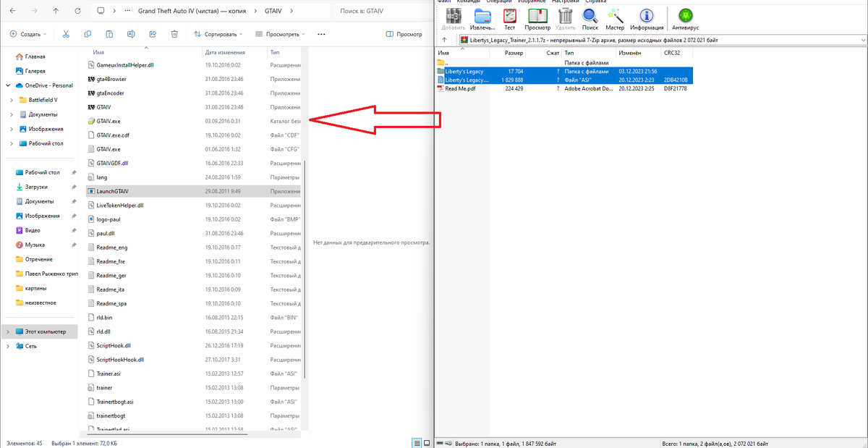
Task: Open the Просмотр book icon in WinRAR
Action: [537, 18]
